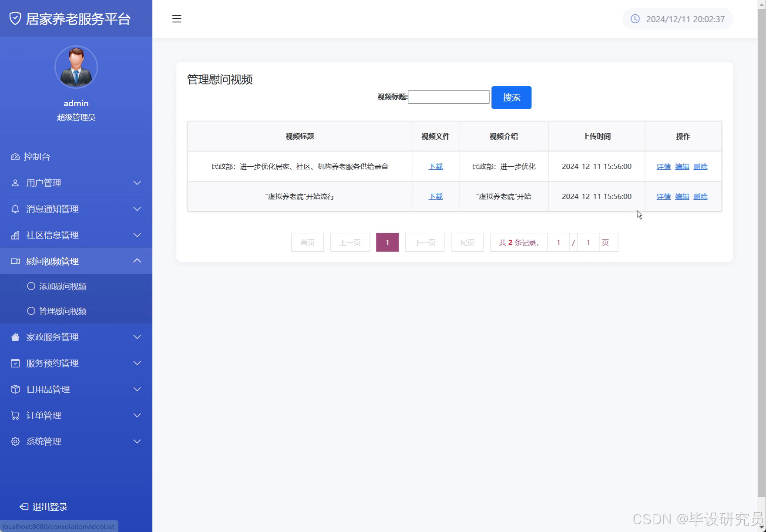The height and width of the screenshot is (532, 766).
Task: Click the 服务预约管理 calendar icon
Action: [15, 363]
